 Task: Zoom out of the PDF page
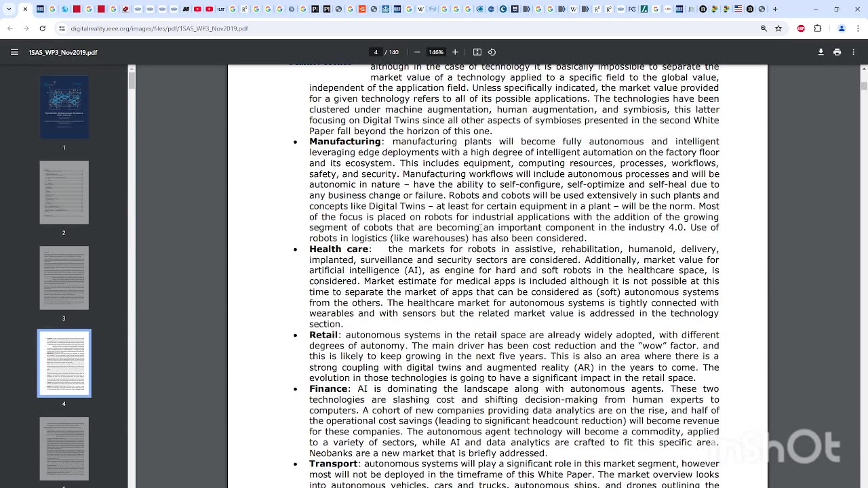tap(417, 52)
